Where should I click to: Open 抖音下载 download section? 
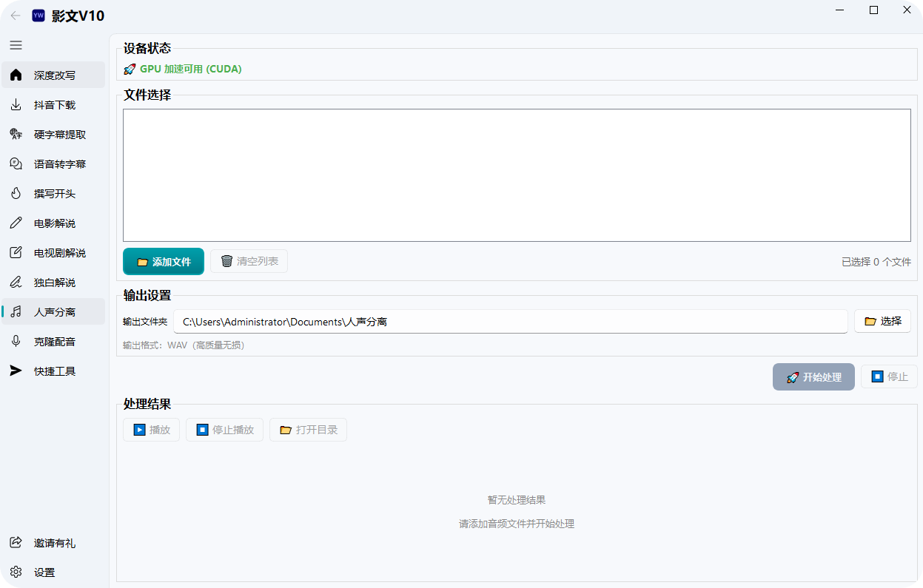(x=54, y=105)
